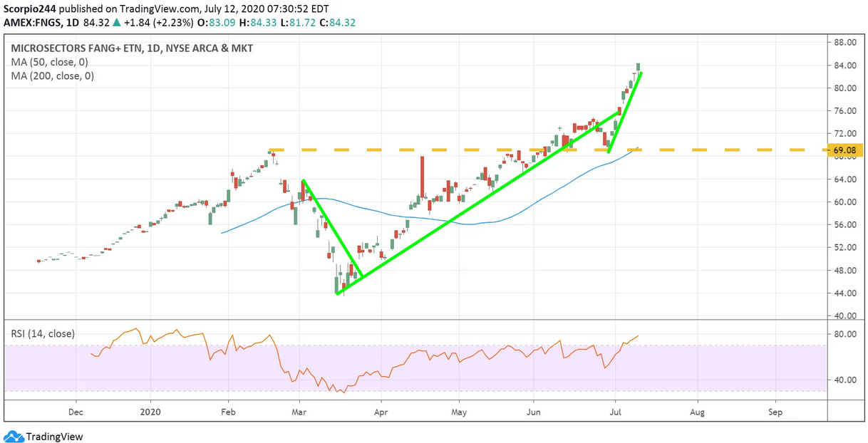868x443 pixels.
Task: Click the 64.00 price axis label
Action: tap(845, 179)
